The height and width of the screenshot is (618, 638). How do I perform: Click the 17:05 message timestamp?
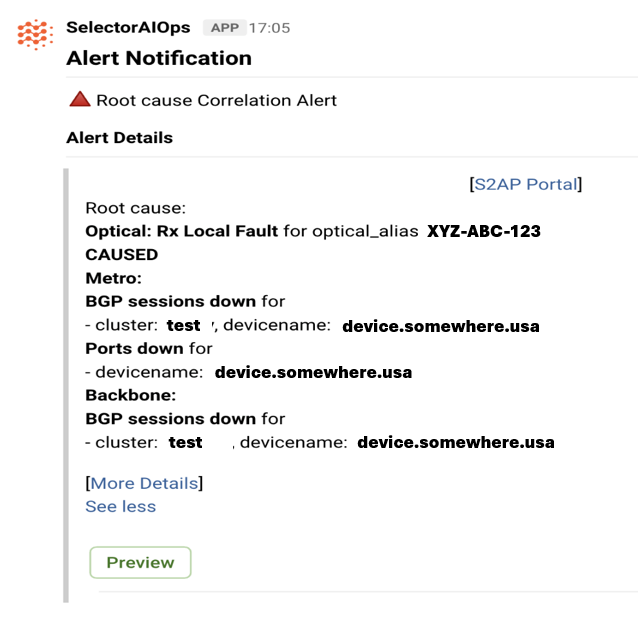tap(269, 28)
